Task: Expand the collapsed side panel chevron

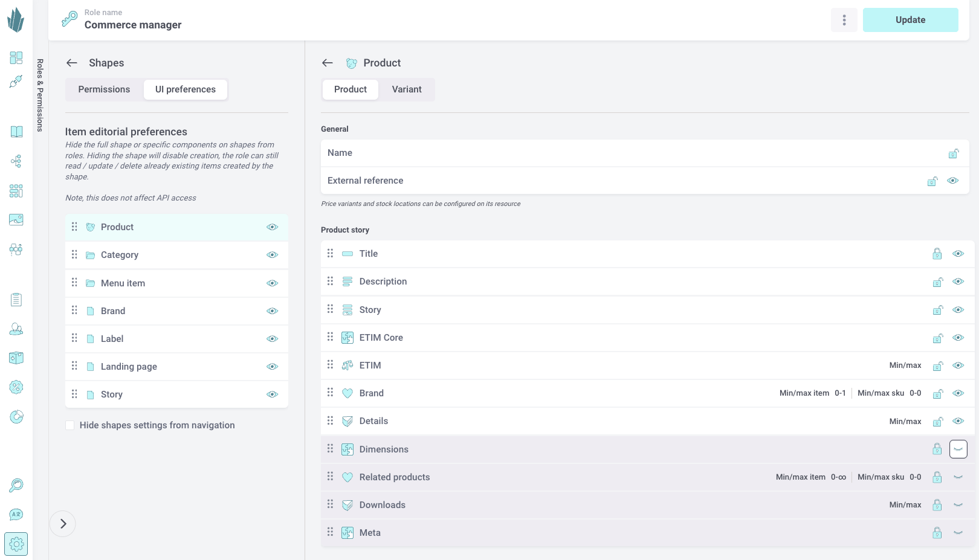Action: click(x=63, y=524)
